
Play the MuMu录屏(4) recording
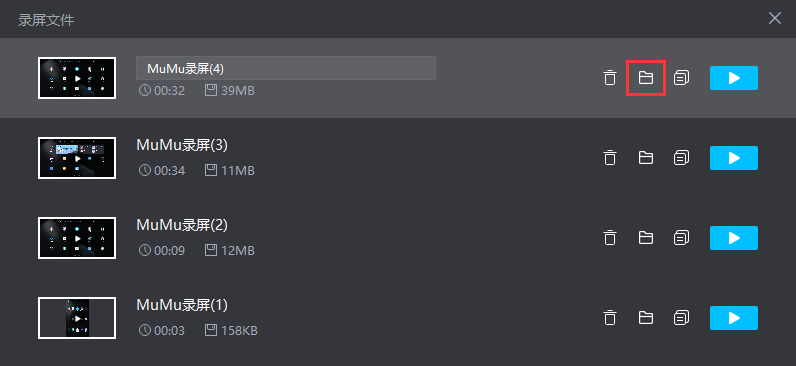(x=734, y=78)
